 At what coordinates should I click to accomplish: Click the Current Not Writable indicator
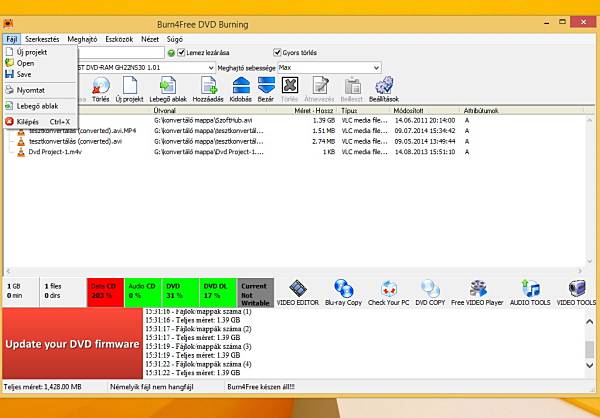click(256, 292)
